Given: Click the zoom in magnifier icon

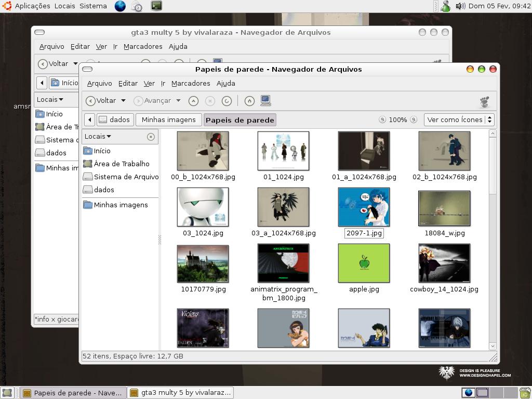Looking at the screenshot, I should click(414, 119).
